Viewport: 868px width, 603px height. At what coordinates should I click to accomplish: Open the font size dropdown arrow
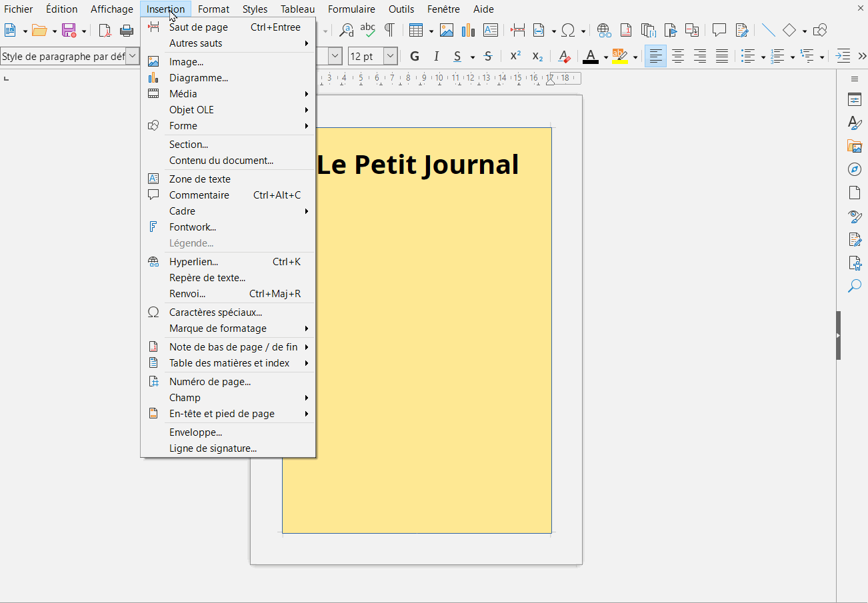(x=391, y=57)
